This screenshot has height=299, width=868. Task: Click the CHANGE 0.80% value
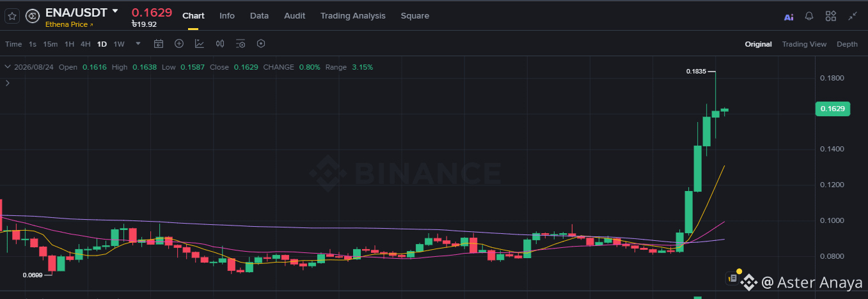(x=309, y=67)
